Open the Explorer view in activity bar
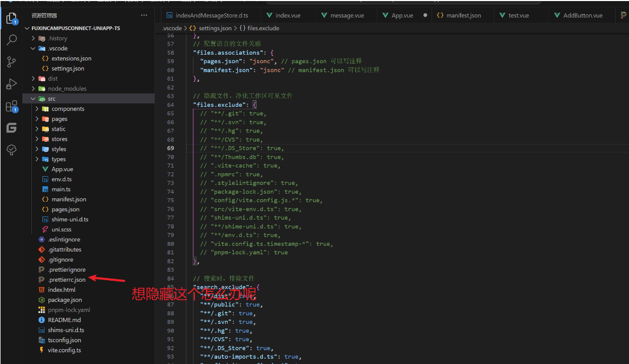Viewport: 629px width, 364px height. (12, 19)
